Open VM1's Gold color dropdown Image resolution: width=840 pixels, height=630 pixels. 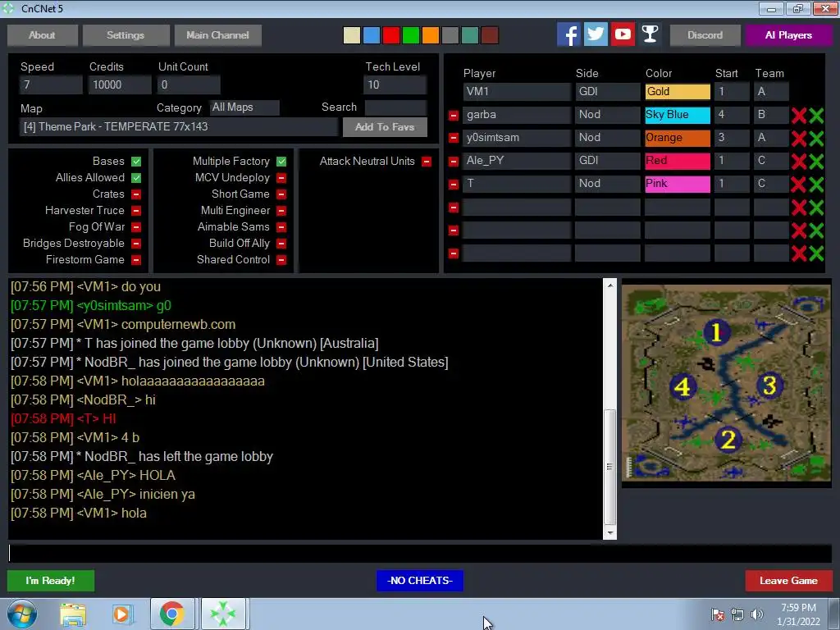pyautogui.click(x=678, y=92)
